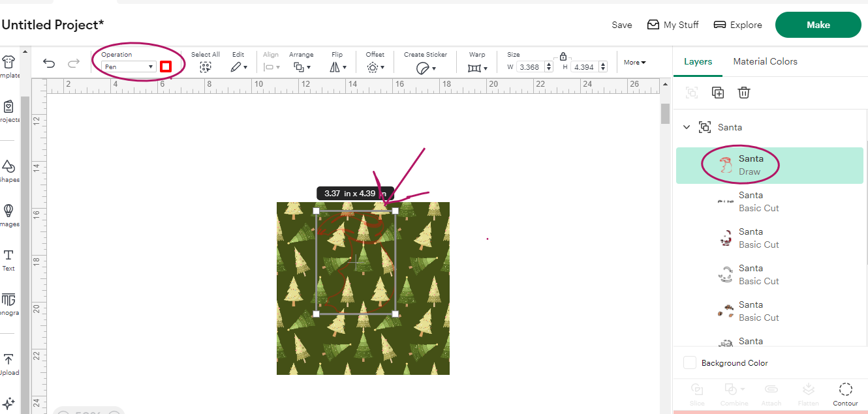
Task: Open the Operation Pen dropdown
Action: click(x=129, y=67)
